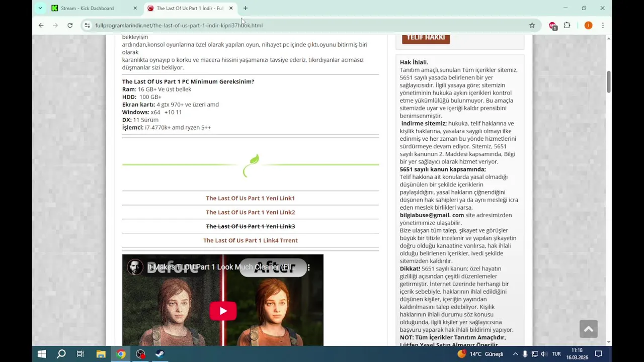Click the YouTube channel avatar
644x362 pixels.
pyautogui.click(x=135, y=267)
